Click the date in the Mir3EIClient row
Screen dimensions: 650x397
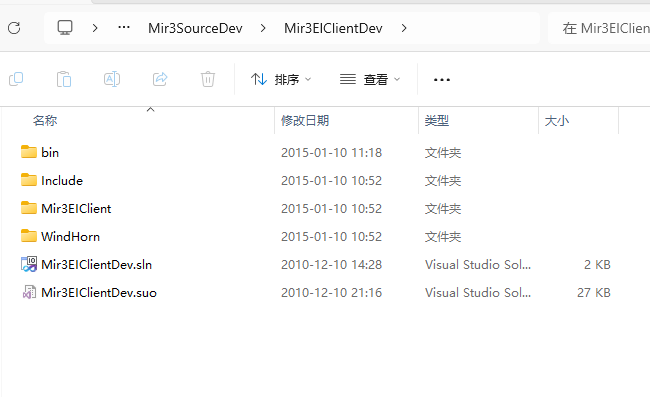coord(332,208)
